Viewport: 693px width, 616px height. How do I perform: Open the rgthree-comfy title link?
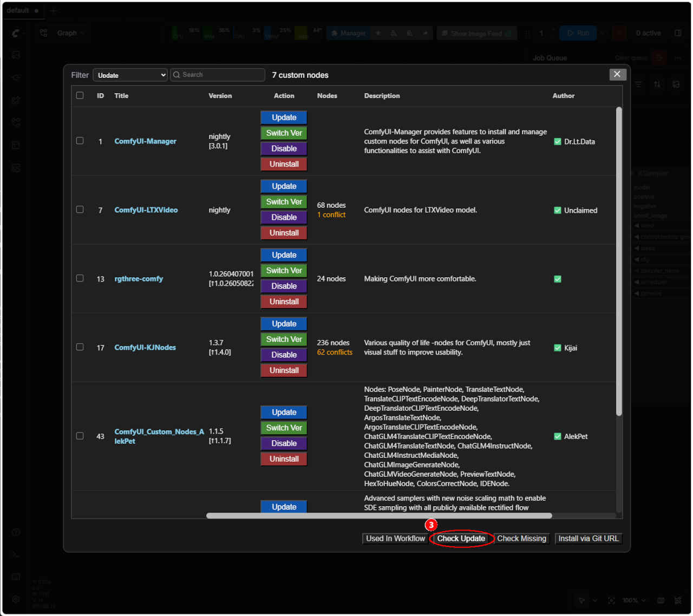click(139, 279)
